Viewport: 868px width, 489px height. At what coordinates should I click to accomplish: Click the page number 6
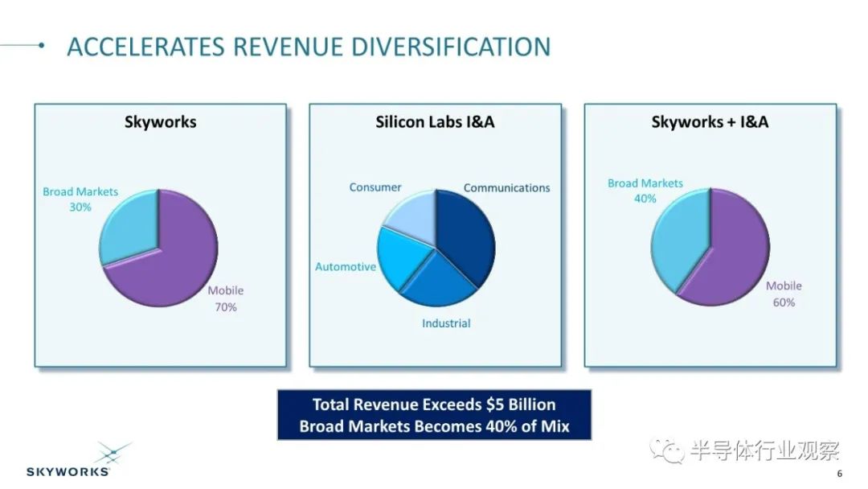click(840, 474)
